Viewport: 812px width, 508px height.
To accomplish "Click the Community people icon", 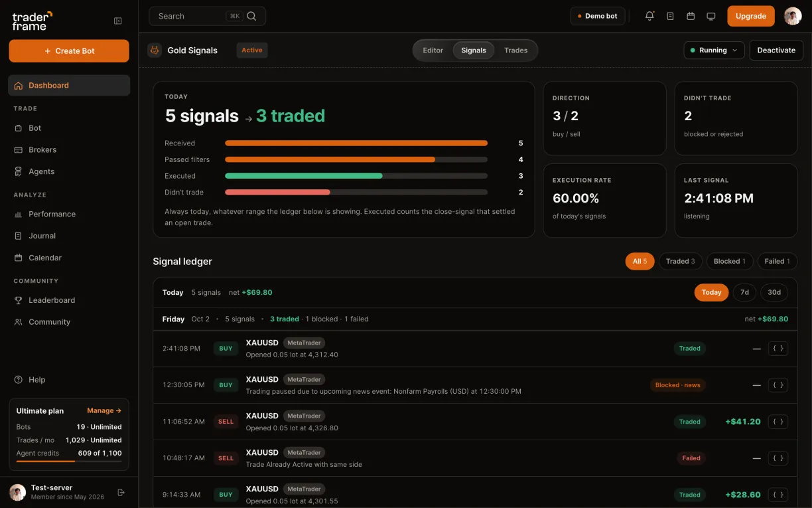I will point(18,322).
